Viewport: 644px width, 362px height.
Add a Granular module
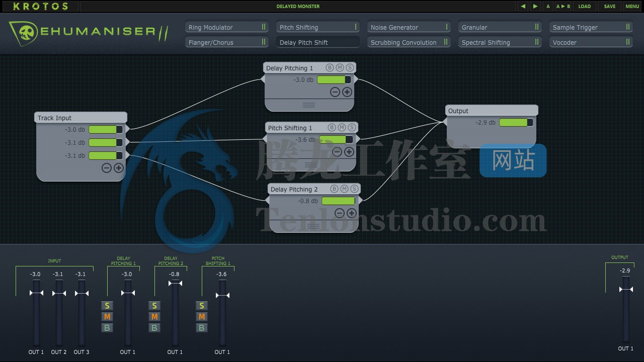pos(500,27)
